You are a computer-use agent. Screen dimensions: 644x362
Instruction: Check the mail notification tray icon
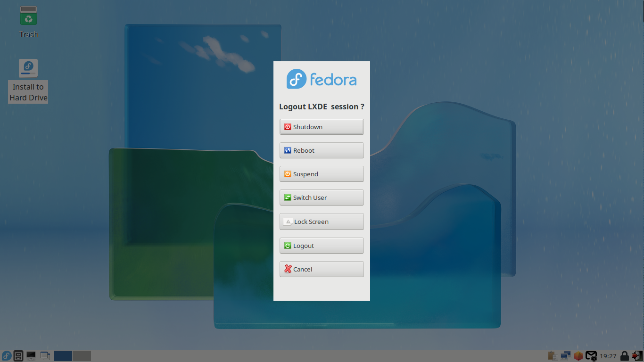click(x=591, y=356)
